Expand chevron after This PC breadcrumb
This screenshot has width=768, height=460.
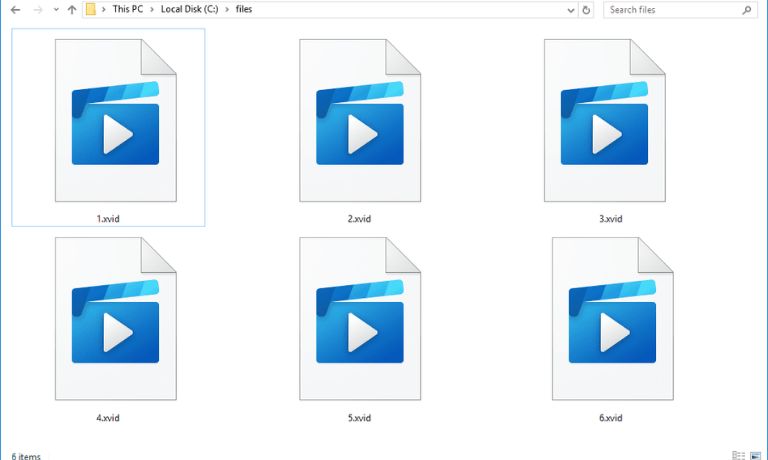152,9
